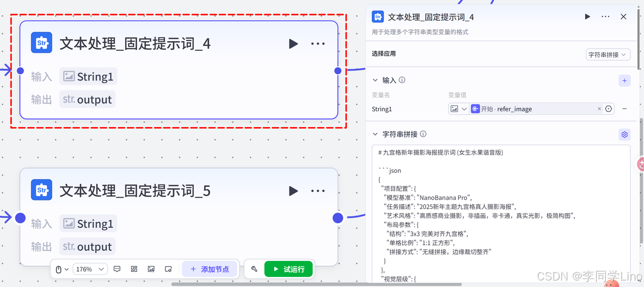
Task: Click the input port of node 文本处理_固定提示词_4
Action: click(20, 70)
